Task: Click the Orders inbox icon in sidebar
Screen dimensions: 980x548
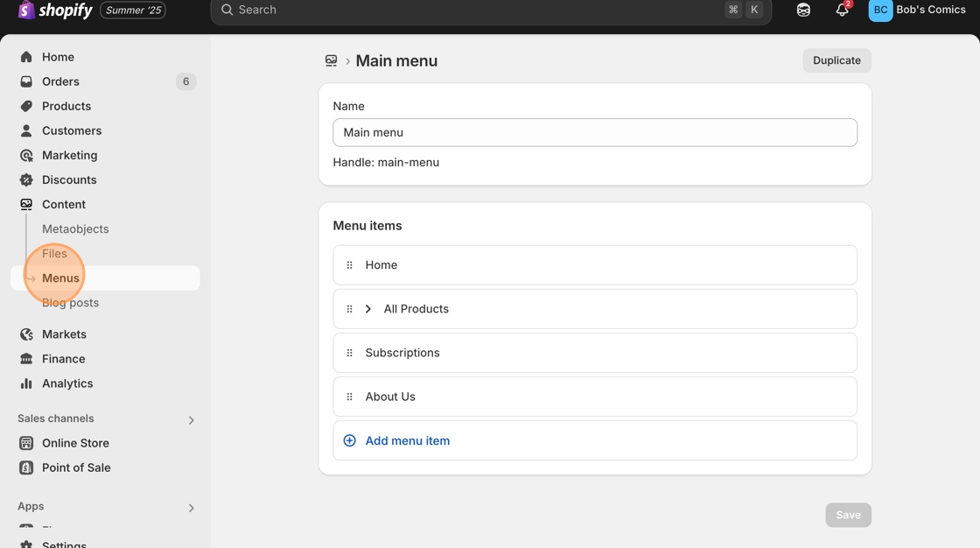Action: tap(26, 81)
